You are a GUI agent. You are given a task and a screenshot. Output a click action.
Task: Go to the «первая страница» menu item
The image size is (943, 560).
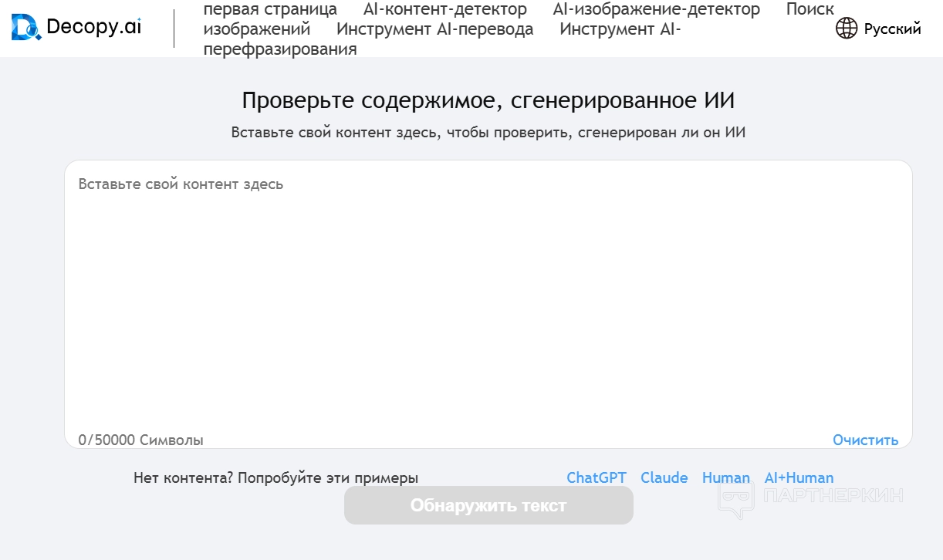270,10
